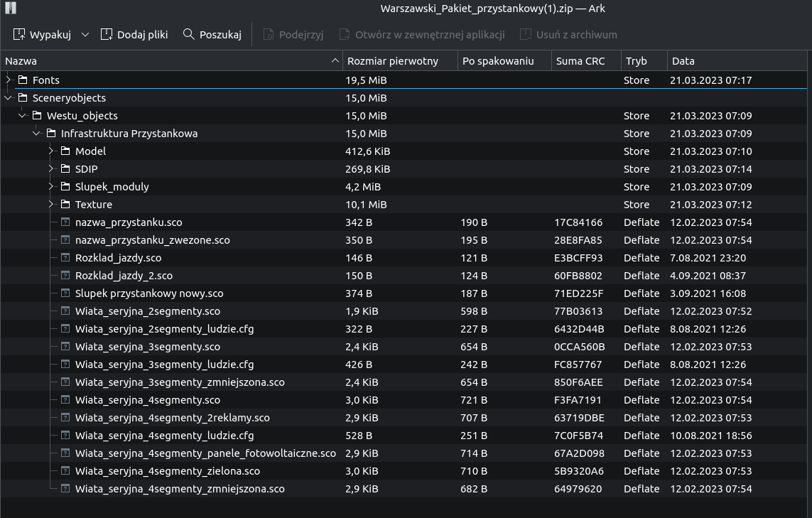Click the Poszukaj search button
812x518 pixels.
tap(212, 35)
